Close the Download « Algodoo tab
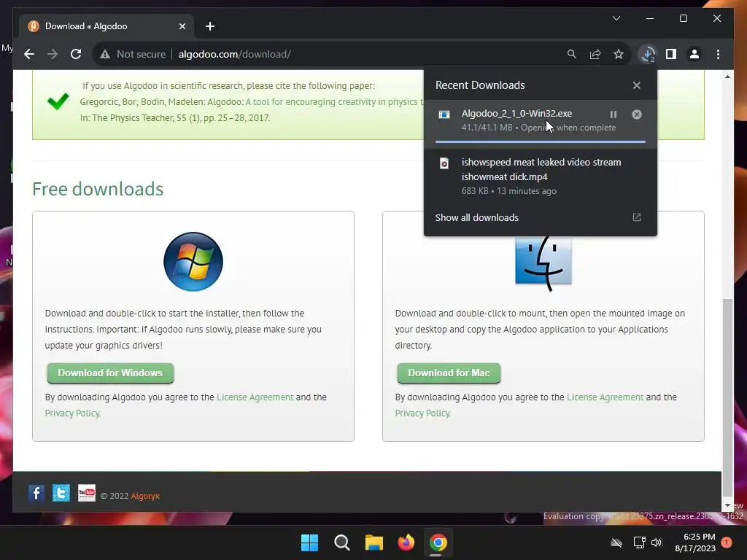This screenshot has width=747, height=560. [182, 26]
